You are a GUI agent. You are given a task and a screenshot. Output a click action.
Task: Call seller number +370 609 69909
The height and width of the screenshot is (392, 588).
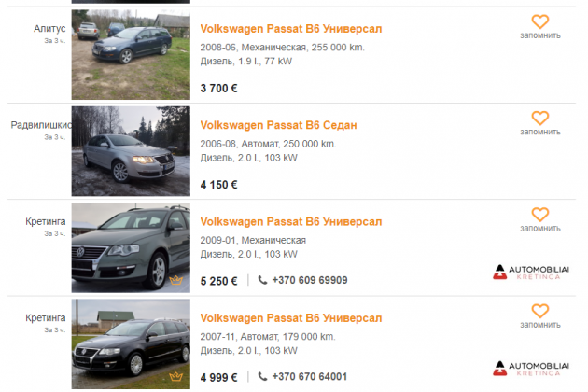[310, 280]
